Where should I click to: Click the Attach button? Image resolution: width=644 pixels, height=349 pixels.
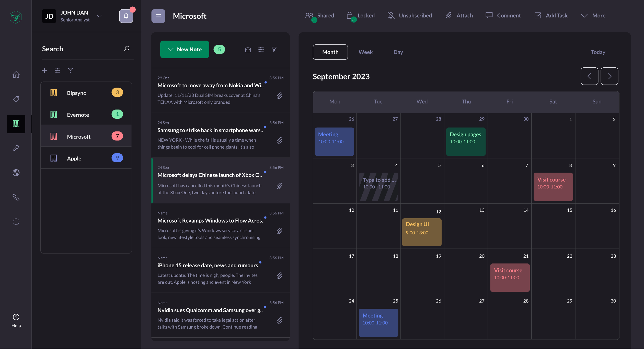point(459,16)
